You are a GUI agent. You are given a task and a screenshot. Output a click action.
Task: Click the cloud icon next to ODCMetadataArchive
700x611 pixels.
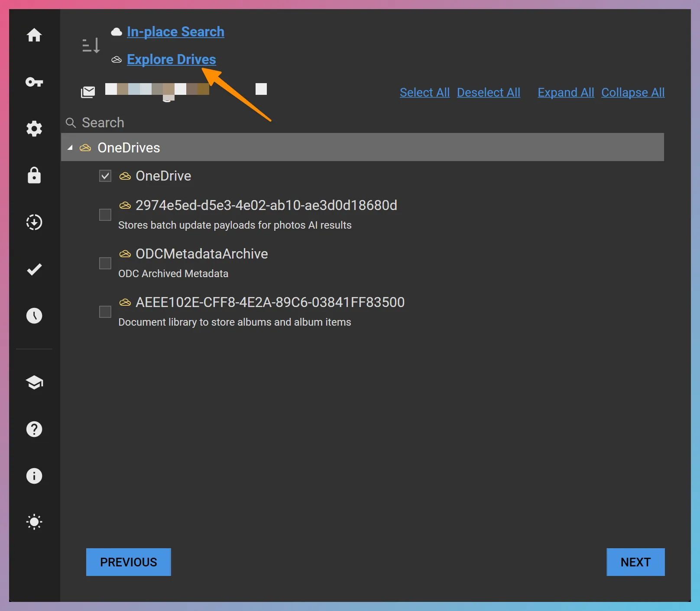[x=125, y=254]
